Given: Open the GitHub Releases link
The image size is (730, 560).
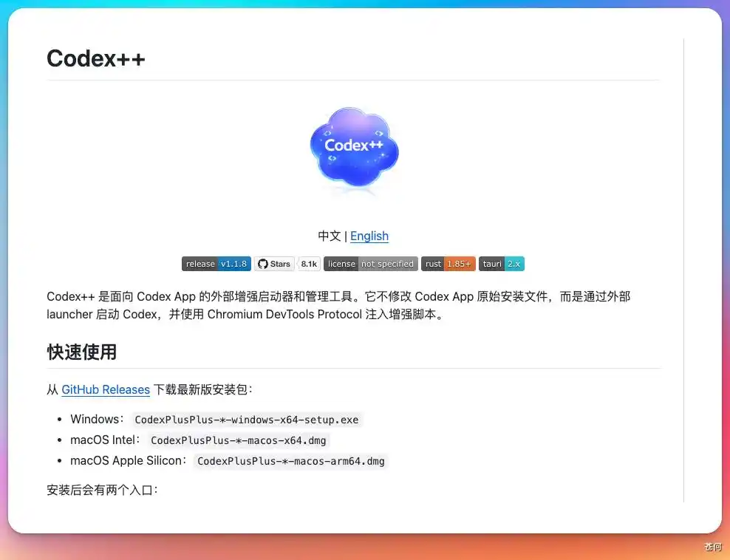Looking at the screenshot, I should (106, 389).
